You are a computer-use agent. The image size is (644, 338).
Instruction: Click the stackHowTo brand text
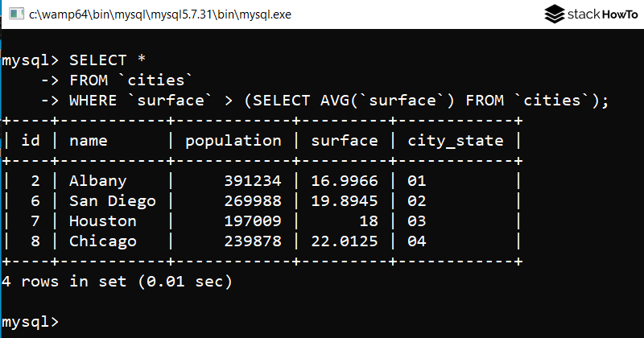pos(601,14)
